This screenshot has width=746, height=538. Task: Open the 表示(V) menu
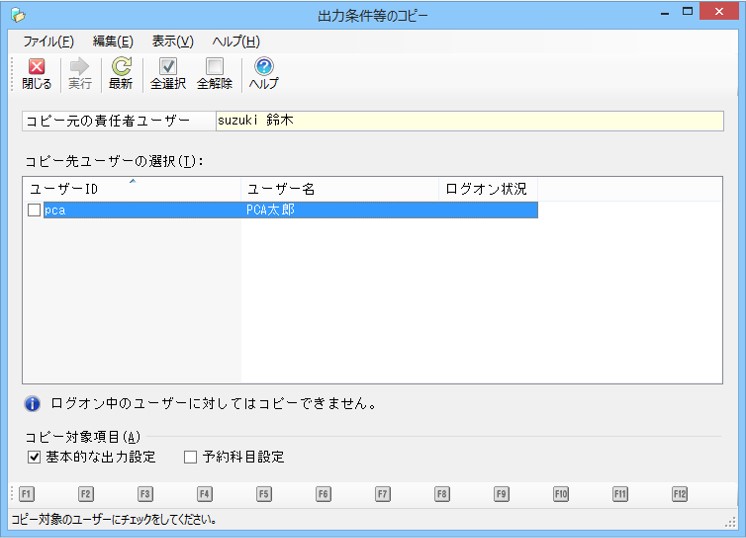tap(172, 41)
